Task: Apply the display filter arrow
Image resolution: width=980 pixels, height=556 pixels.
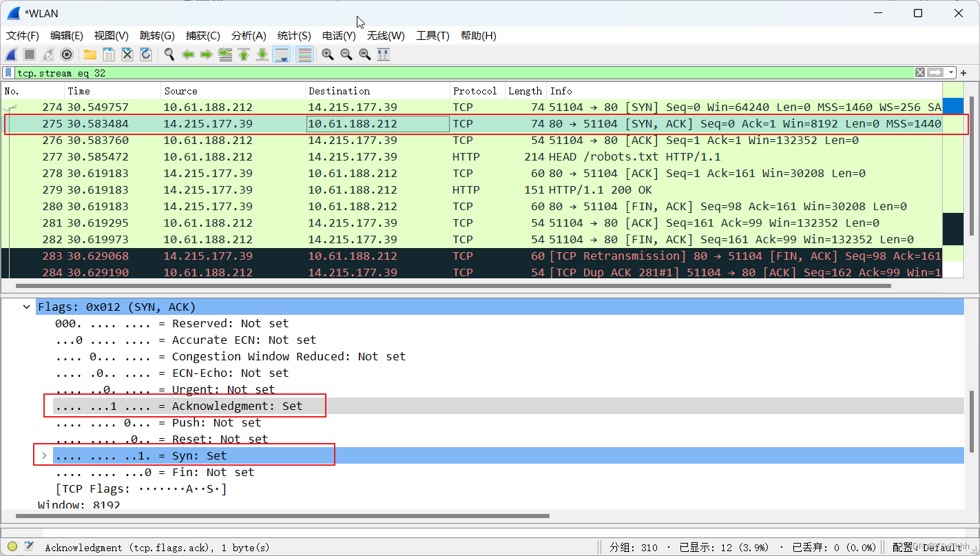Action: coord(935,72)
